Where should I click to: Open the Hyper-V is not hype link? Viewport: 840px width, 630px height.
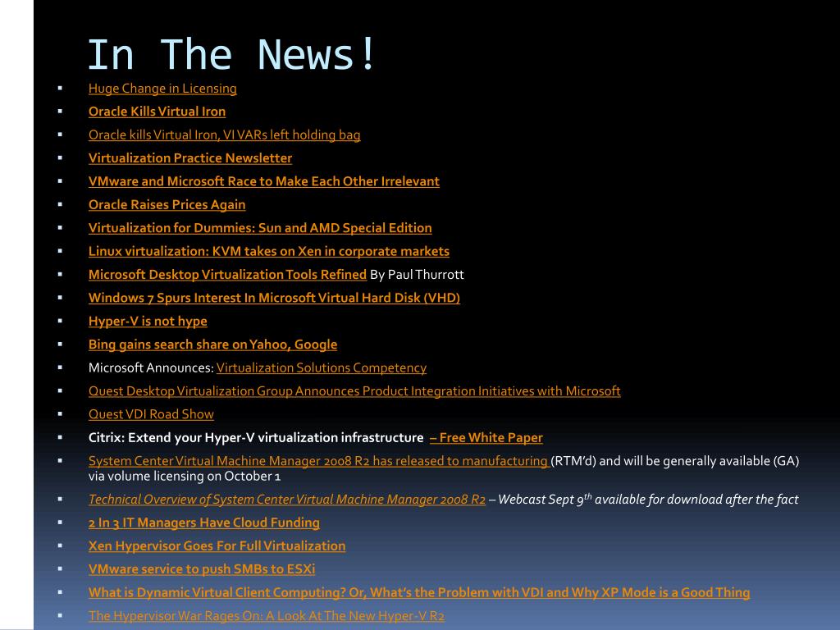coord(148,322)
